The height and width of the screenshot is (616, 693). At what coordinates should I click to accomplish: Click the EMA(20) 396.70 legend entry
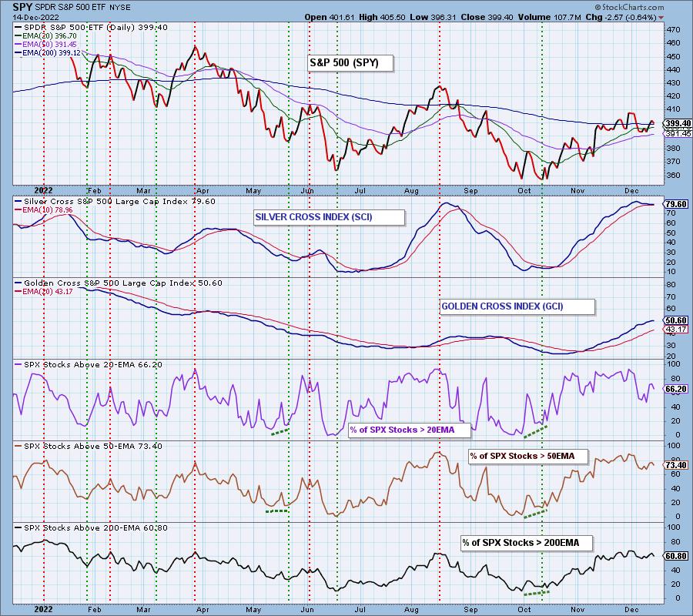[46, 35]
